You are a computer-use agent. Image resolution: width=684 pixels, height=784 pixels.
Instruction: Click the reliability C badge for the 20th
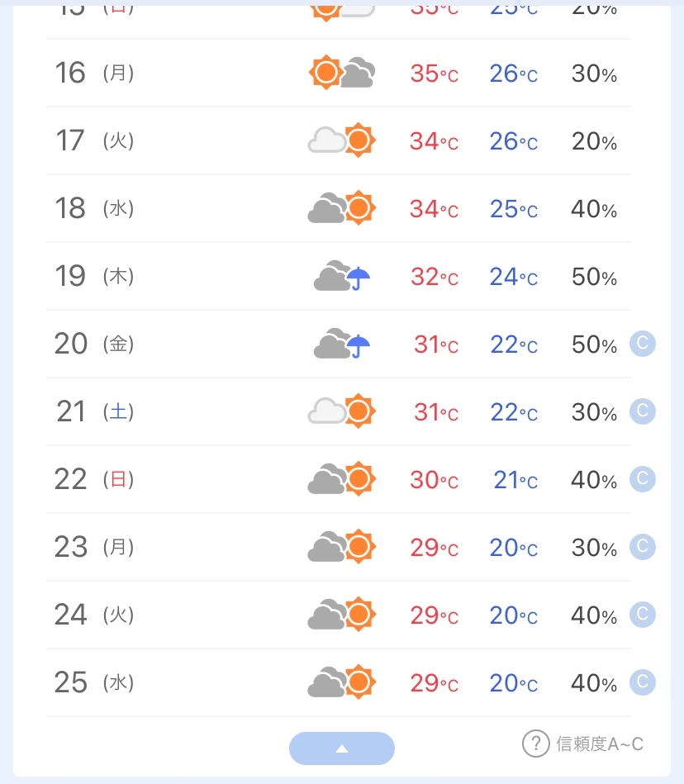click(642, 343)
